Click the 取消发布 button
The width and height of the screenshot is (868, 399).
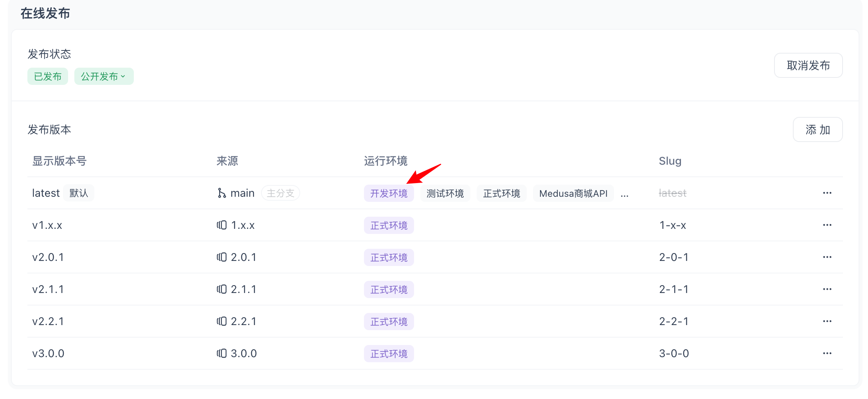[808, 65]
